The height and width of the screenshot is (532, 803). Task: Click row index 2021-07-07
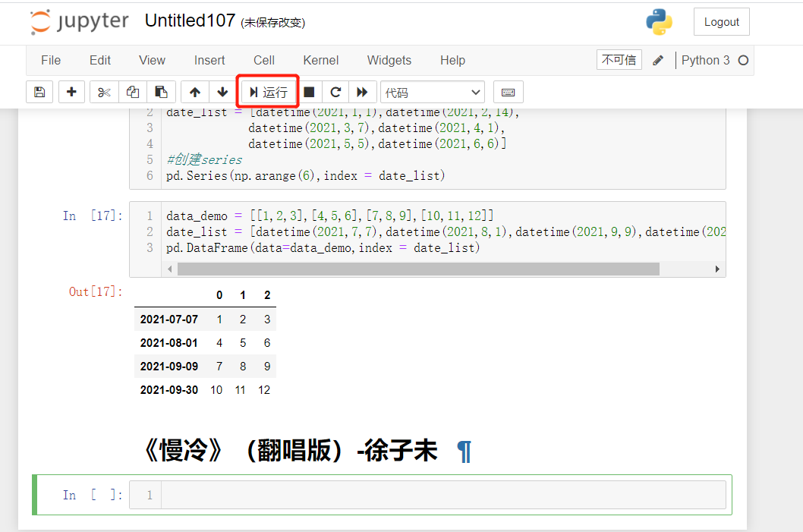(x=169, y=320)
